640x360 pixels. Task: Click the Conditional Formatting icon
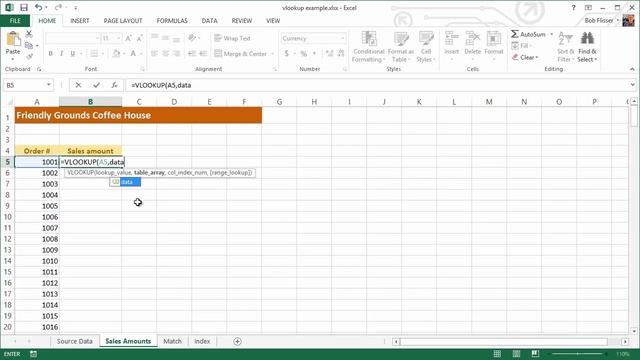pyautogui.click(x=369, y=39)
